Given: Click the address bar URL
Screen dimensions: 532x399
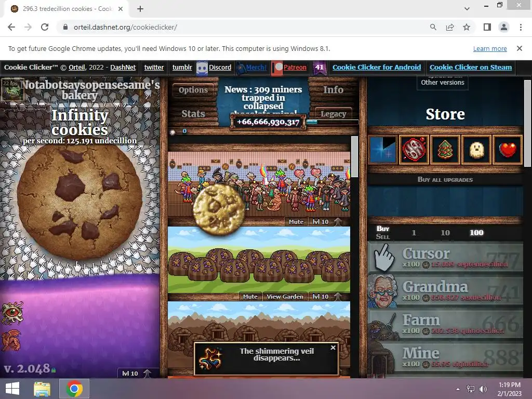Looking at the screenshot, I should point(125,27).
